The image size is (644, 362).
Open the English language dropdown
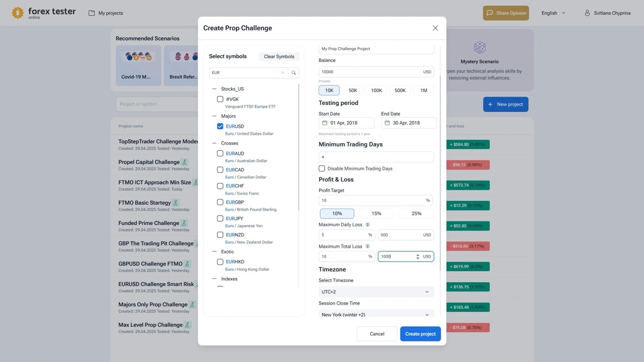(x=553, y=13)
